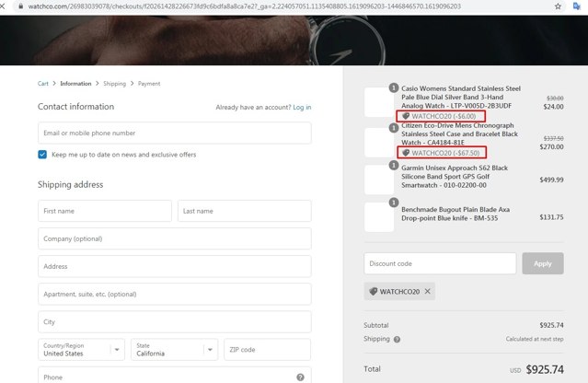Click tag icon next to WATCHCO20 (-$6.00)
Viewport: 588px width, 383px height.
coord(406,116)
